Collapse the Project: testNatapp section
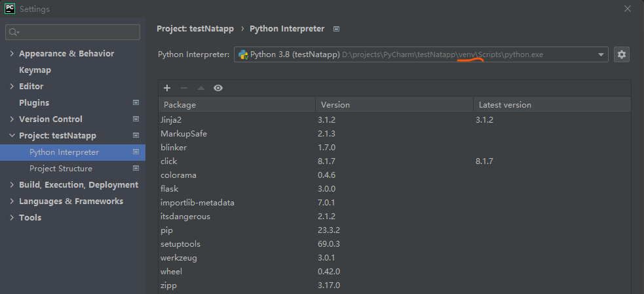Screen dimensions: 644x294 click(x=12, y=136)
